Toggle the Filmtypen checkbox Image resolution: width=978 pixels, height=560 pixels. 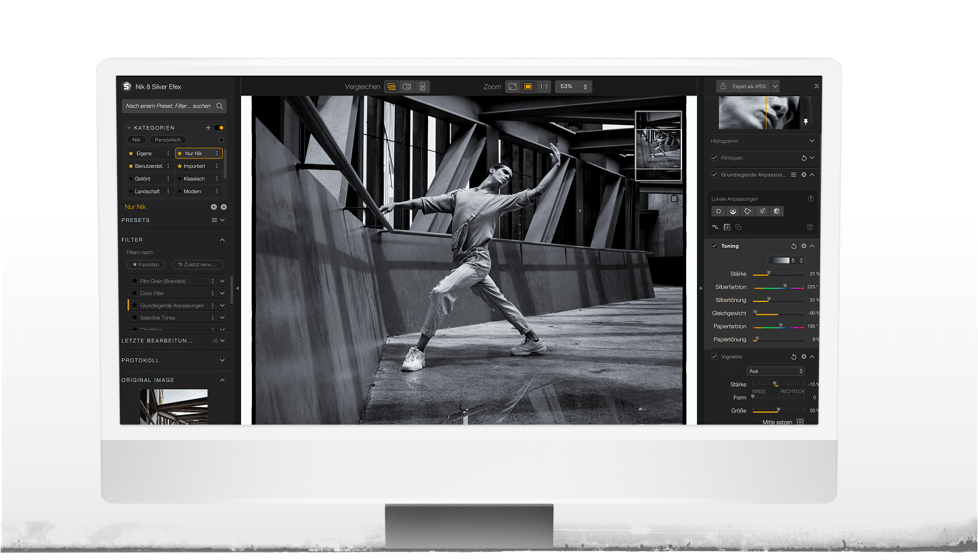[x=714, y=158]
